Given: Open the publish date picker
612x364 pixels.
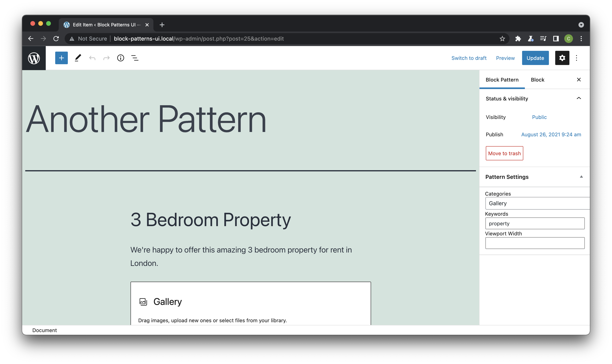Looking at the screenshot, I should tap(551, 134).
